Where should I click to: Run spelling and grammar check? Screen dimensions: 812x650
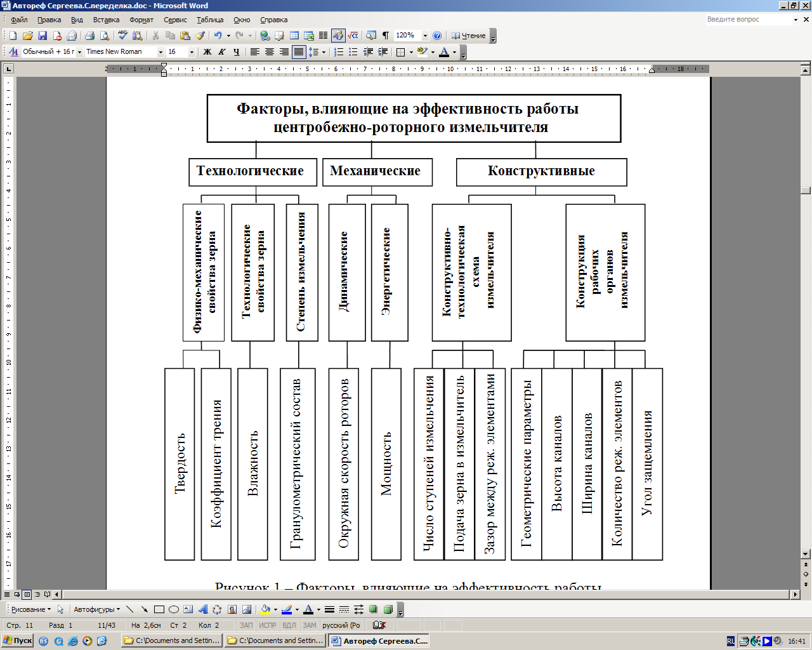coord(122,36)
